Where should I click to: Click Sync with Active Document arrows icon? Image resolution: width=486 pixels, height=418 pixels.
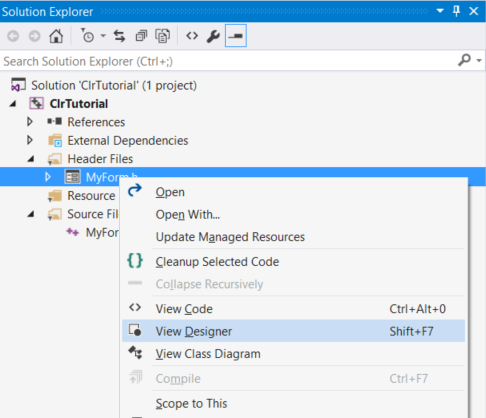119,36
